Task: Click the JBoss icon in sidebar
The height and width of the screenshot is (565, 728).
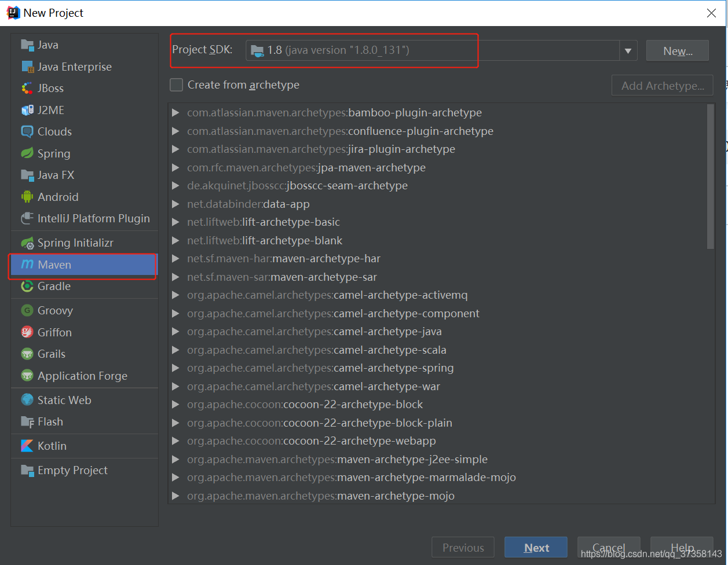Action: (27, 88)
